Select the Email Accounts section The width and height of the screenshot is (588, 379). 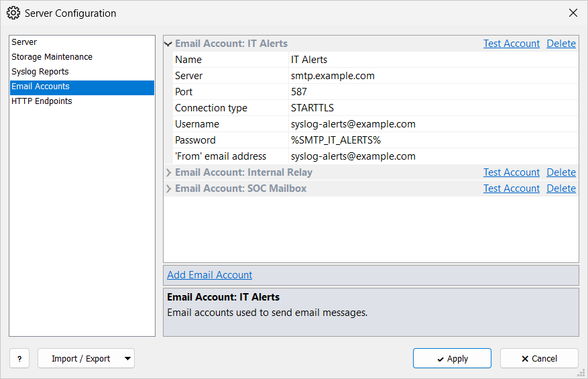[82, 87]
